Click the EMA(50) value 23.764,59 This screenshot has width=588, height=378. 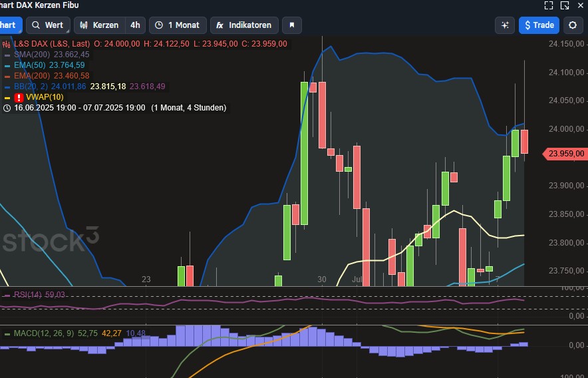point(67,65)
